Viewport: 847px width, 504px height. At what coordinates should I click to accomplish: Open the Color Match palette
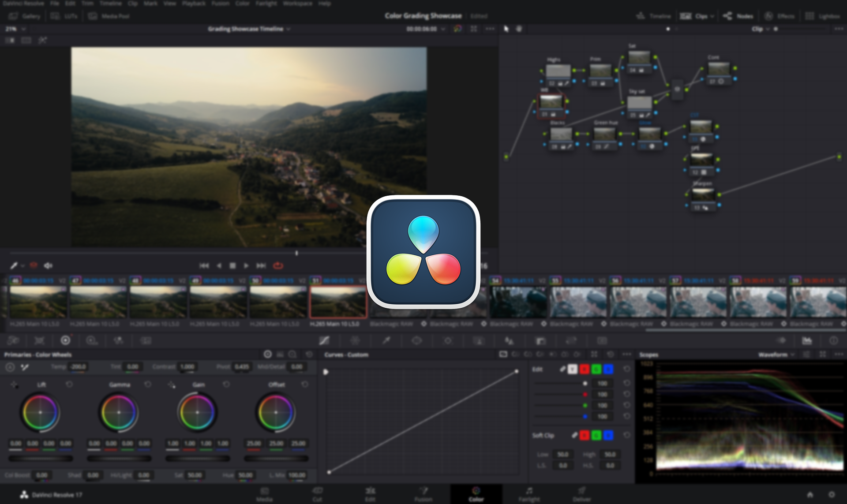click(x=39, y=340)
